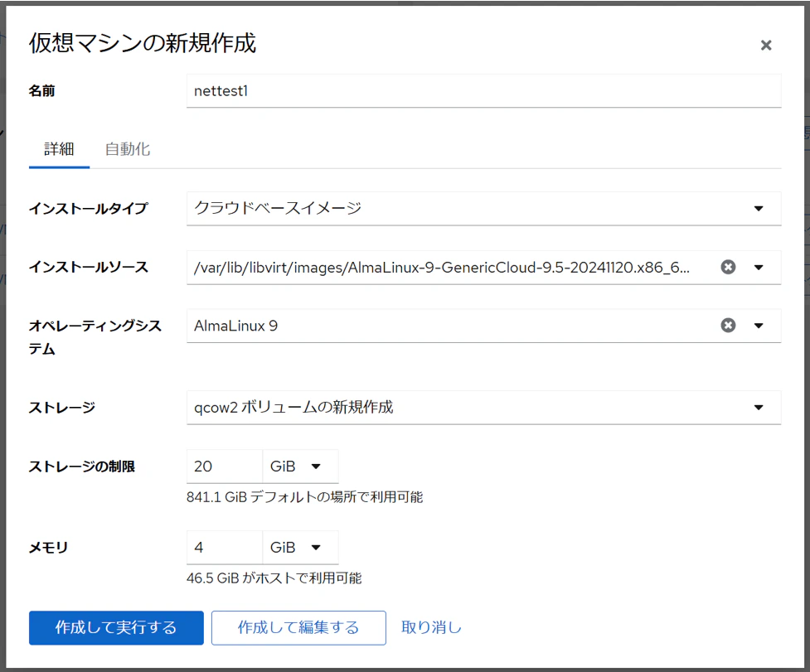
Task: Open the install source dropdown arrow
Action: (x=759, y=268)
